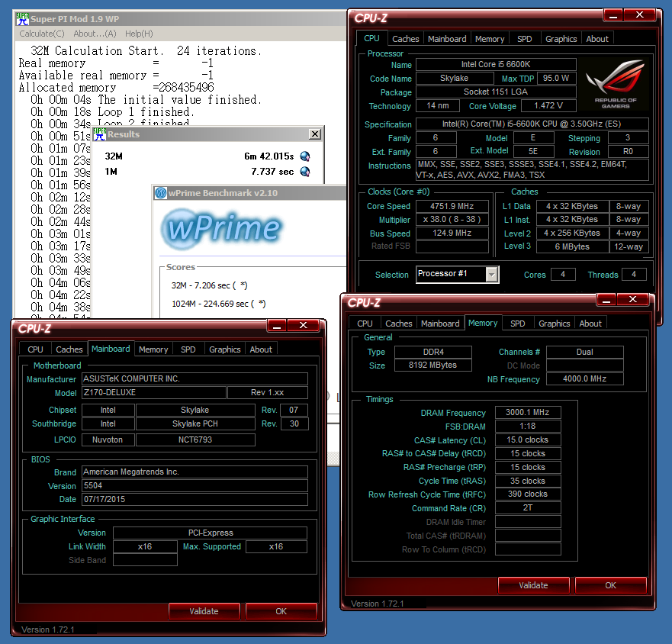The width and height of the screenshot is (672, 644).
Task: Click OK in Memory CPU-Z window
Action: coord(610,585)
